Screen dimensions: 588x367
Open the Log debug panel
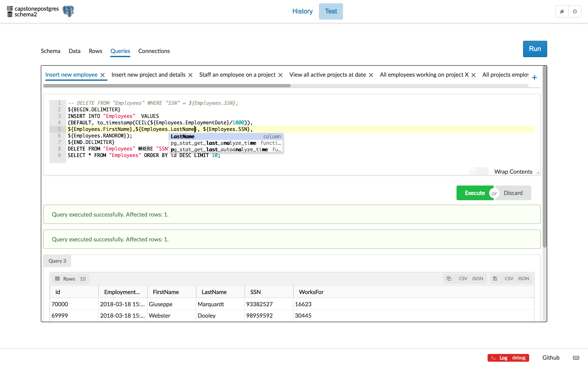click(x=508, y=358)
